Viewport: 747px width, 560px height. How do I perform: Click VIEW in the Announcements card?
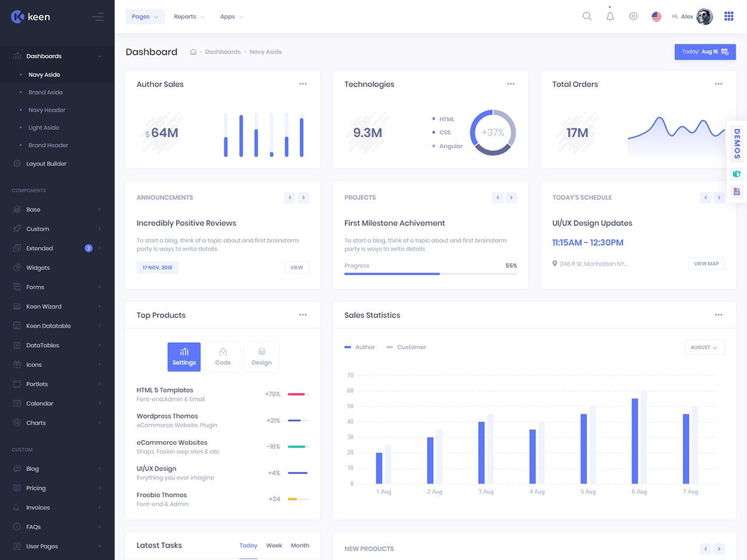pos(297,267)
